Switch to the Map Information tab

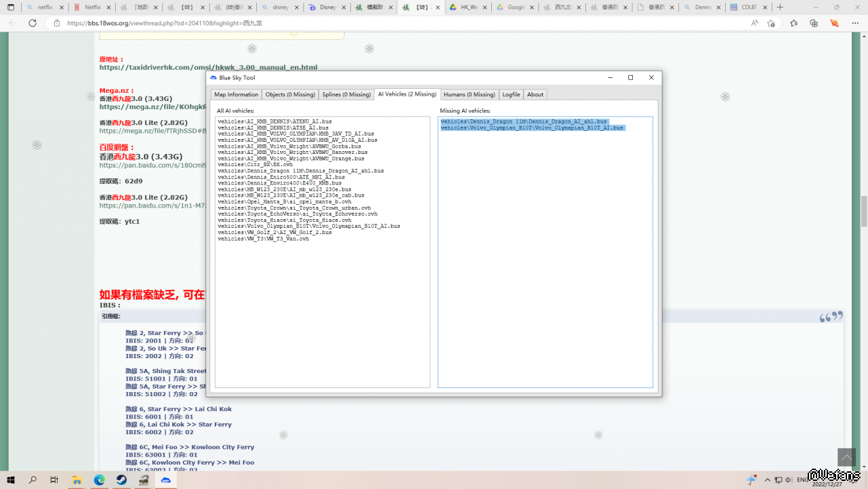pos(236,94)
